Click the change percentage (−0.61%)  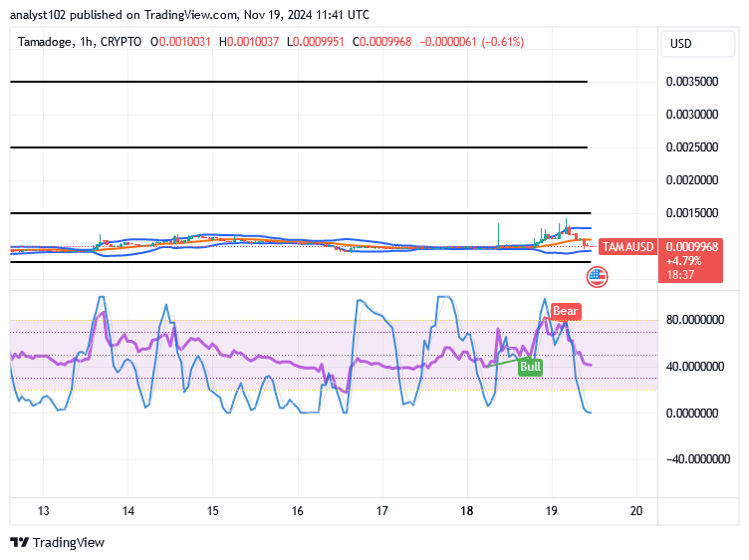[x=503, y=42]
